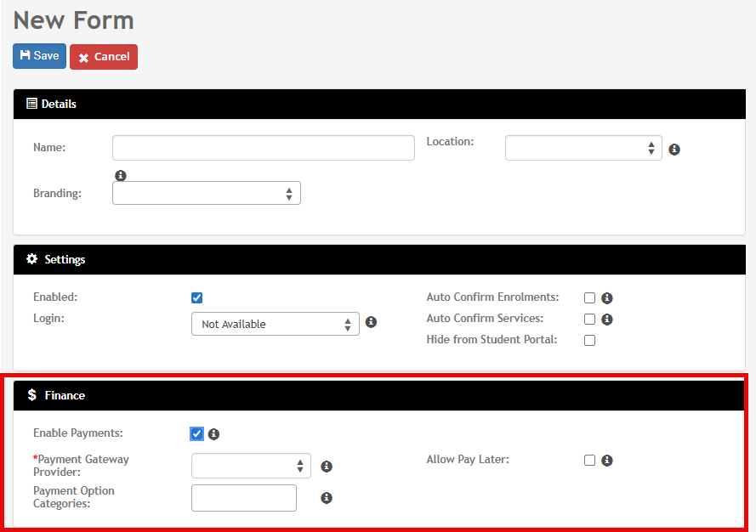This screenshot has width=756, height=532.
Task: Click info icon for Payment Gateway Provider
Action: click(x=327, y=467)
